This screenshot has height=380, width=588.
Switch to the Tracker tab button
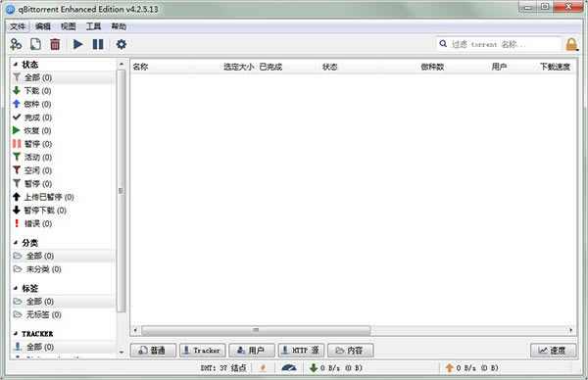(x=203, y=351)
